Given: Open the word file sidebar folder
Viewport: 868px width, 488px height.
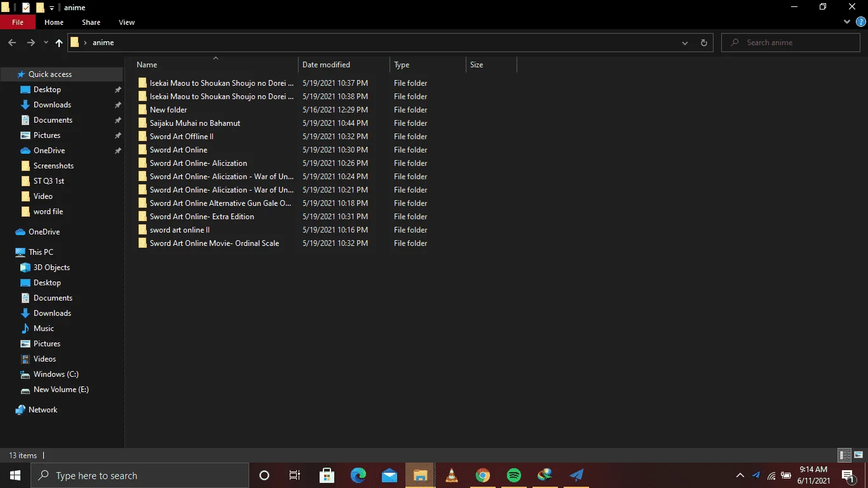Looking at the screenshot, I should [x=48, y=212].
